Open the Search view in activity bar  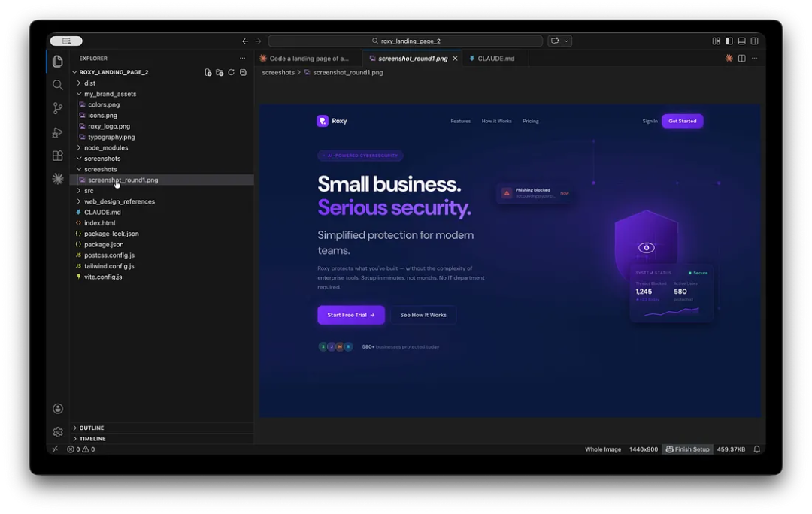tap(58, 85)
